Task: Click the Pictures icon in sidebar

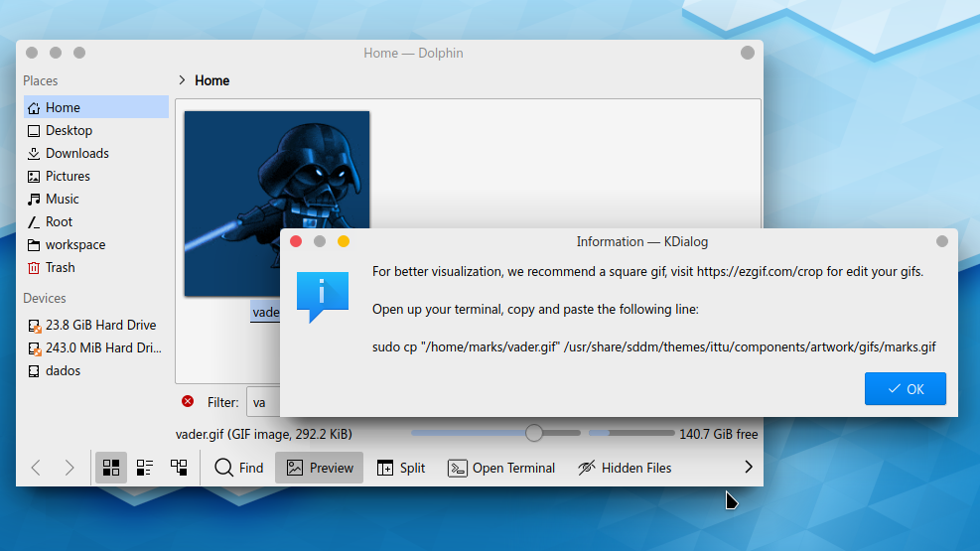Action: (34, 177)
